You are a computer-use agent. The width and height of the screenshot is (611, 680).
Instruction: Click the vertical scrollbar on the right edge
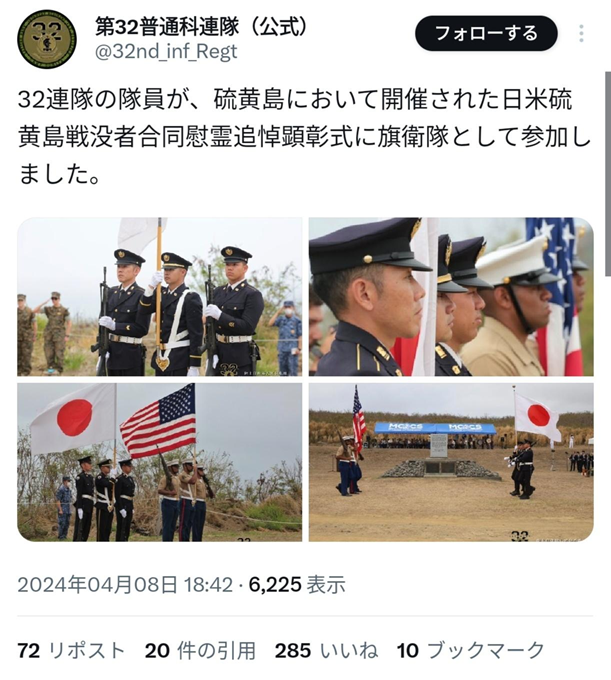click(608, 173)
